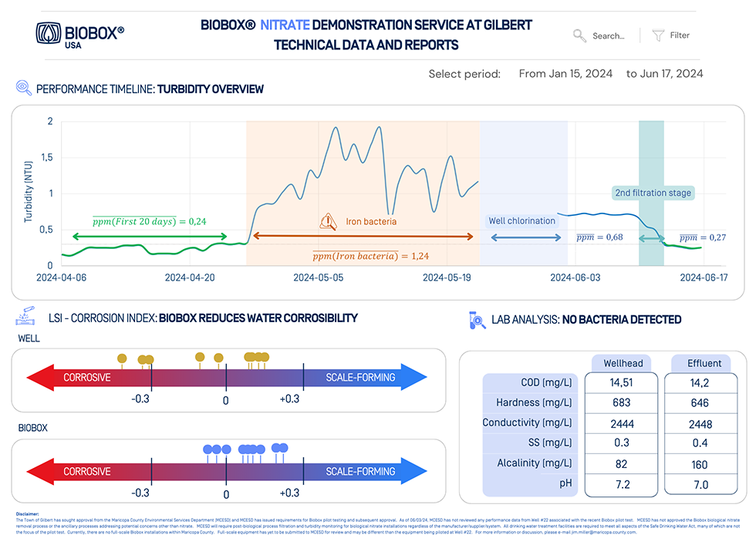
Task: Click the search magnifier icon
Action: pyautogui.click(x=579, y=35)
